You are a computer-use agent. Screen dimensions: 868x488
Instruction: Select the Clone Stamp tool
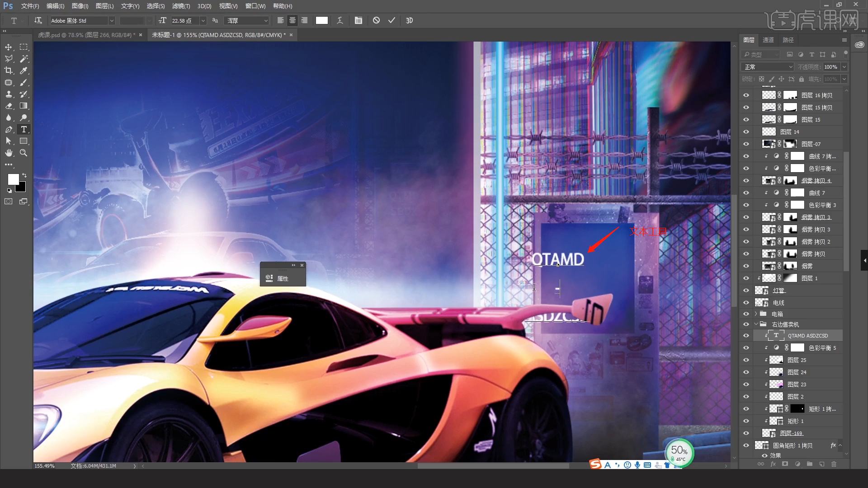[x=9, y=94]
